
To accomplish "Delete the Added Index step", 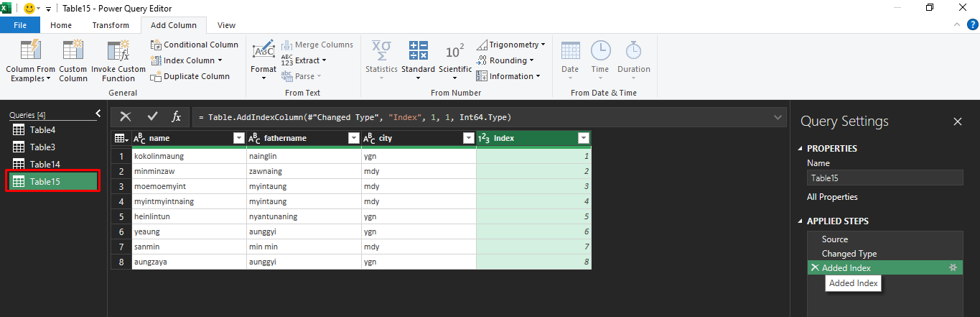I will (815, 267).
